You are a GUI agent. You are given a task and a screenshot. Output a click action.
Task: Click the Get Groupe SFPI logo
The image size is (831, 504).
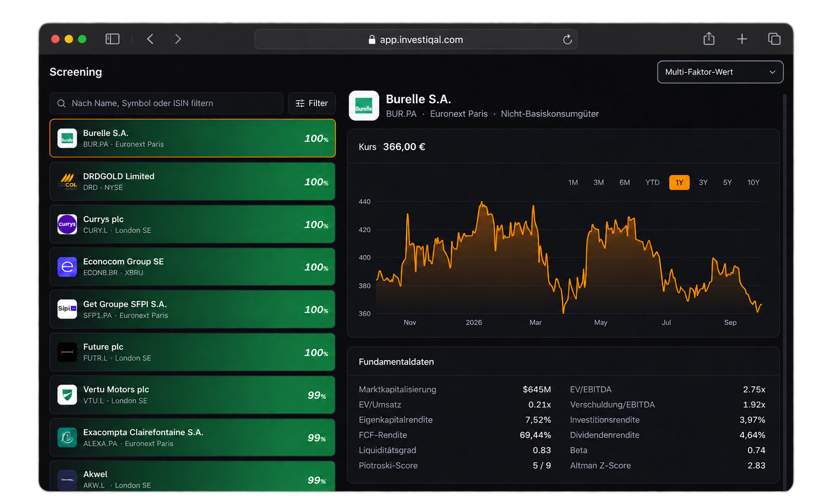click(x=67, y=309)
